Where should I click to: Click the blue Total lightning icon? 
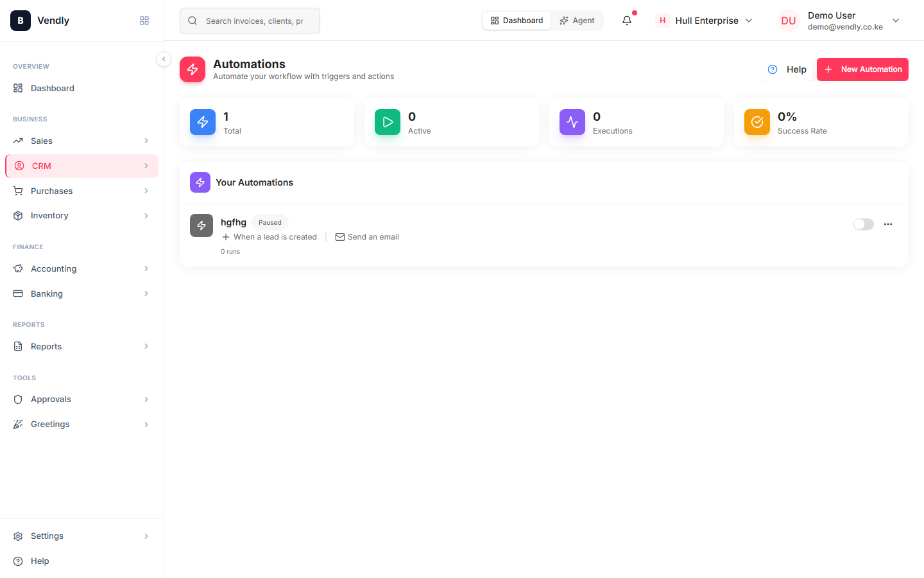[203, 122]
